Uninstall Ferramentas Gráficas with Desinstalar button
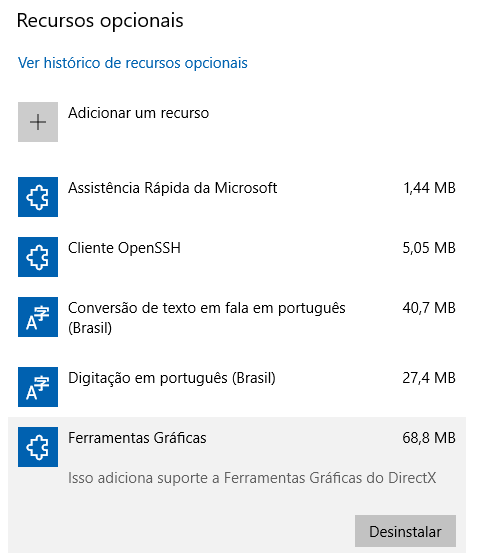 click(x=405, y=531)
